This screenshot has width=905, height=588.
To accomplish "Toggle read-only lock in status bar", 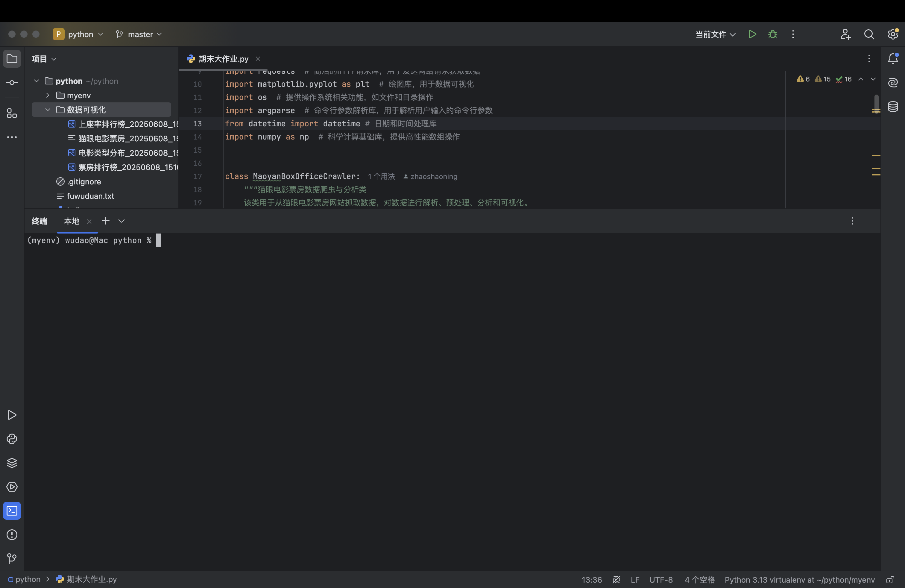I will (890, 580).
